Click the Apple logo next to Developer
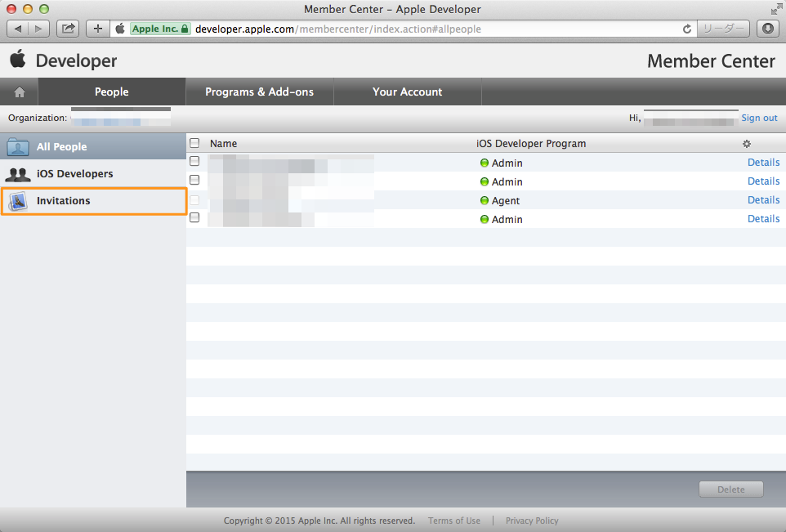 19,60
